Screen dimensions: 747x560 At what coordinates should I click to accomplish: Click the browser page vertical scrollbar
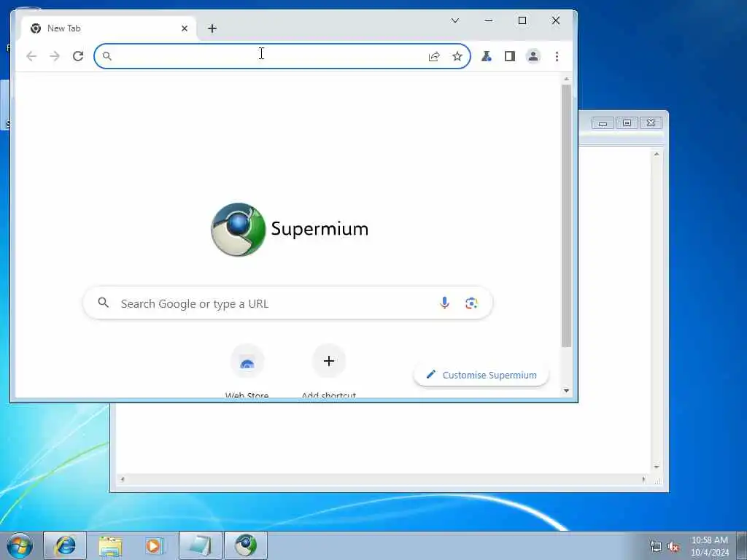pos(566,216)
